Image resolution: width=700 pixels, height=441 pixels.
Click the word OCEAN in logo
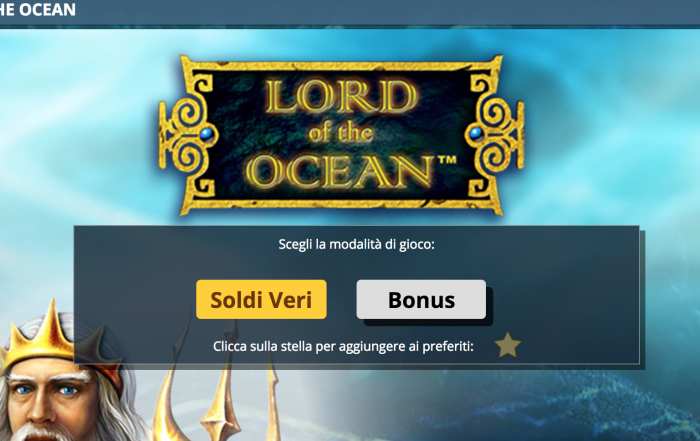pyautogui.click(x=339, y=171)
